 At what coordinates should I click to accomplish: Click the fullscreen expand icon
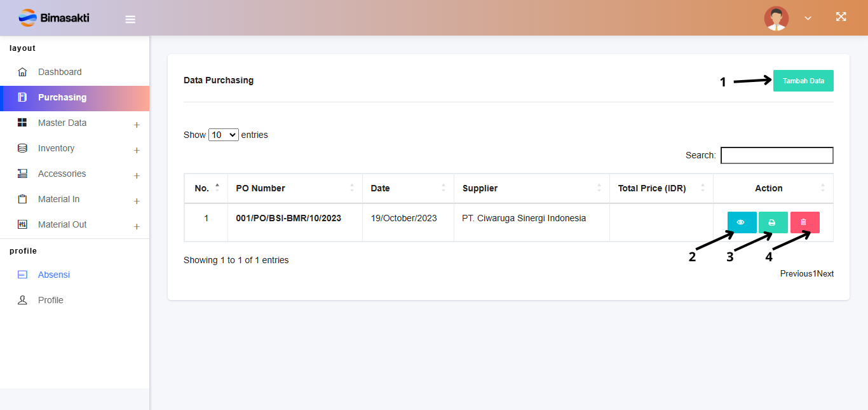[x=841, y=17]
